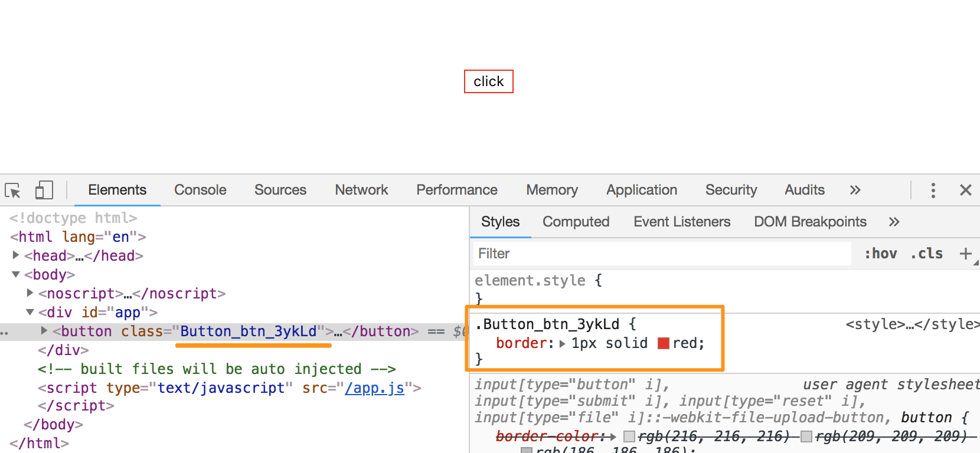Close the DevTools panel
Screen dimensions: 980x453
[x=966, y=190]
